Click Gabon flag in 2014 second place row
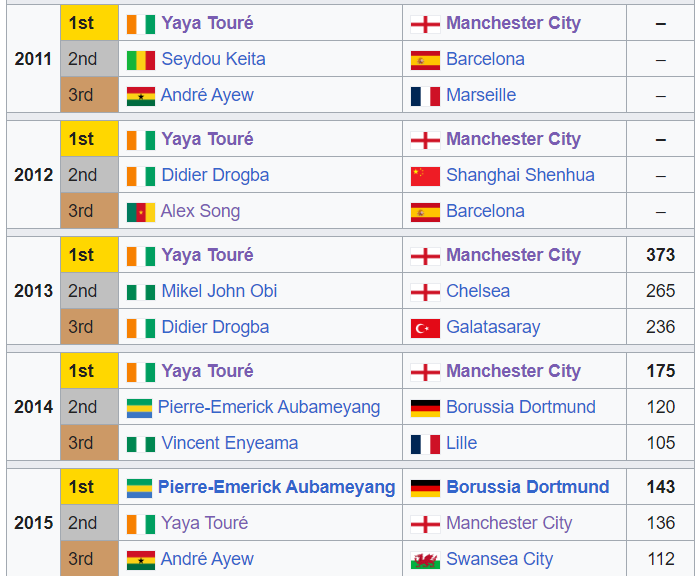The height and width of the screenshot is (576, 697). [x=139, y=408]
